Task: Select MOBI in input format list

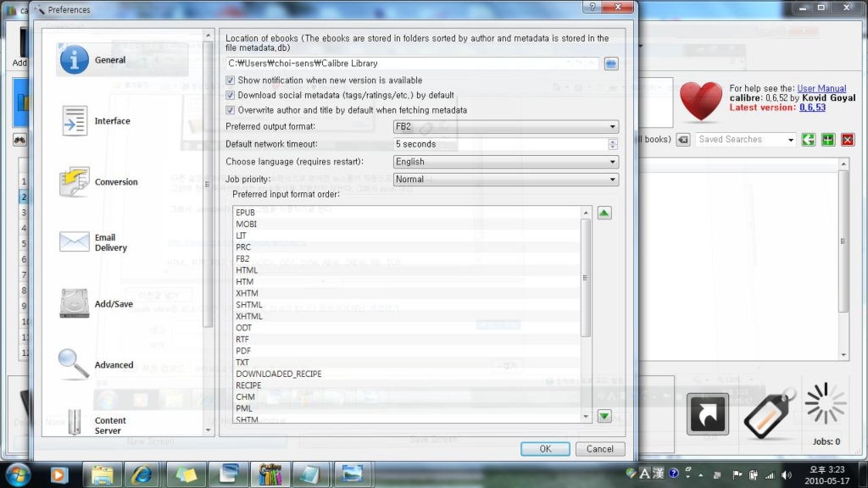Action: tap(408, 224)
